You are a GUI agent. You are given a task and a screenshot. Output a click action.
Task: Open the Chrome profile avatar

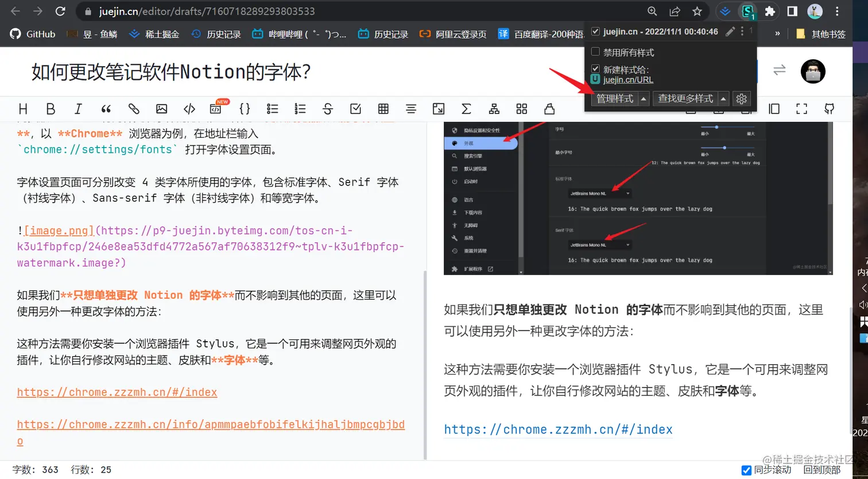click(x=815, y=11)
